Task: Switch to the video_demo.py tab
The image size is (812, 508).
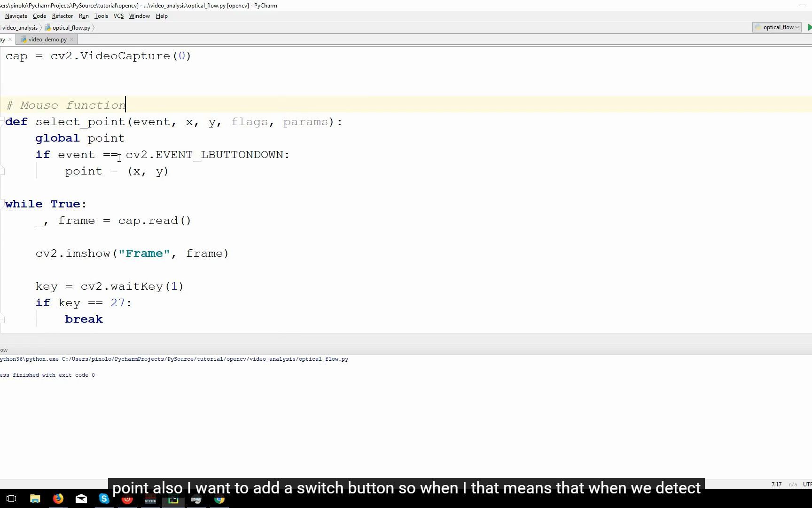Action: click(46, 39)
